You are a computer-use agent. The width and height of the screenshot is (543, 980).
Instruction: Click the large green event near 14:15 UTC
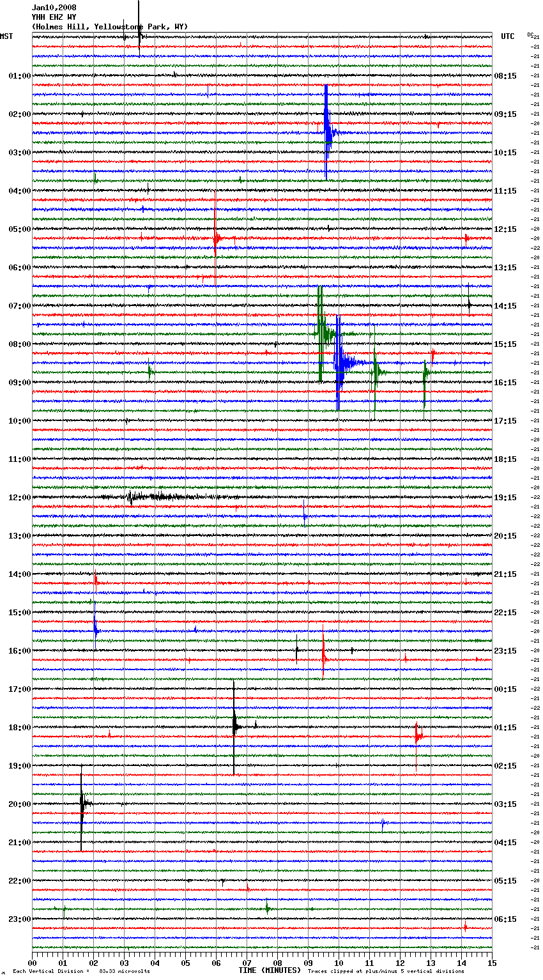pos(323,333)
